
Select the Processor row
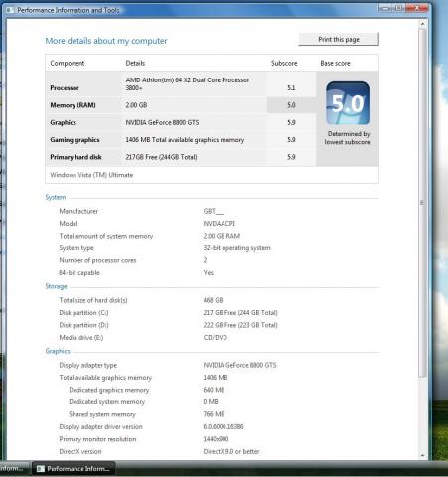pos(181,84)
